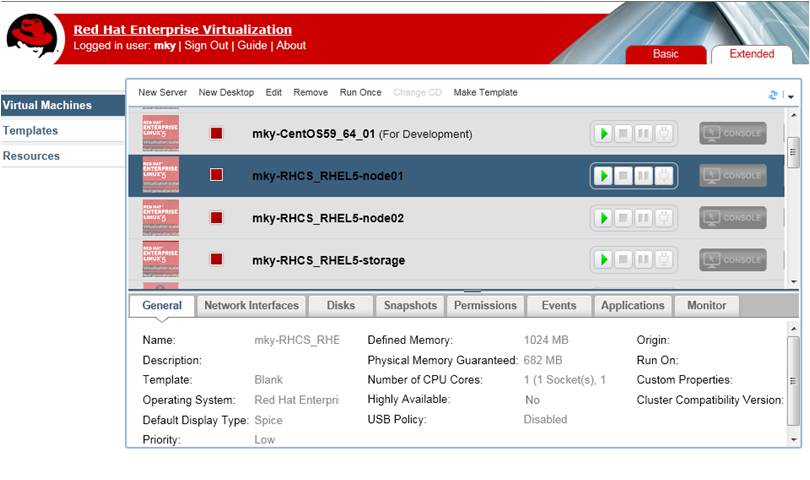
Task: Pause the mky-RHCS_RHEL5-node01 virtual machine
Action: [643, 176]
